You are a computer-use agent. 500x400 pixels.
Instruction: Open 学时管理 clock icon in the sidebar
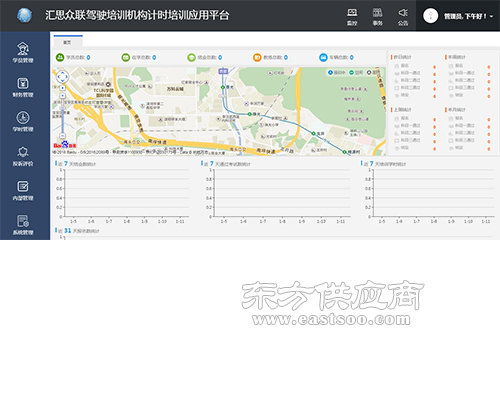[23, 118]
